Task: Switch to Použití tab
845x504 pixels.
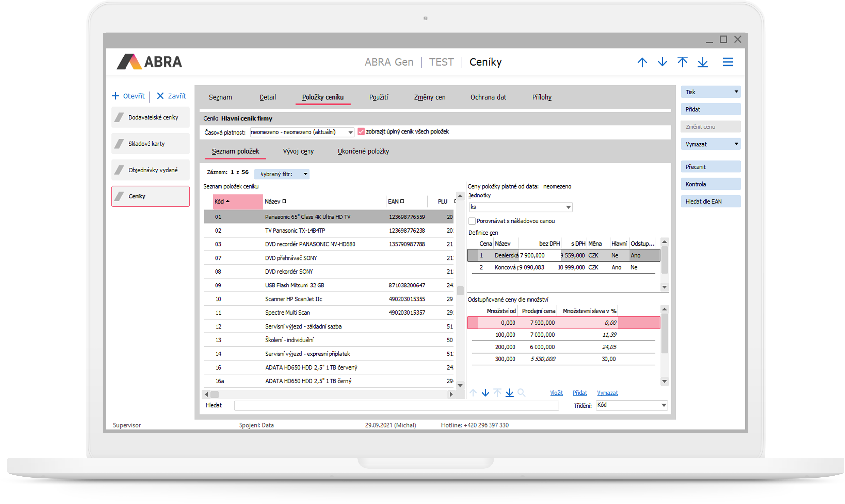Action: (378, 97)
